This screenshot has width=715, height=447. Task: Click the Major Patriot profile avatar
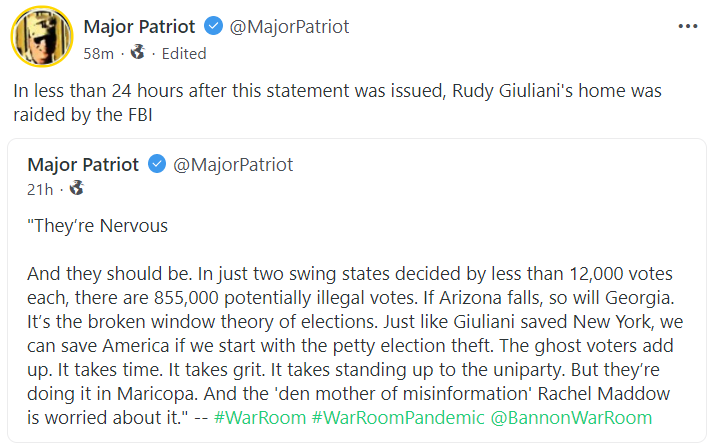[x=40, y=36]
